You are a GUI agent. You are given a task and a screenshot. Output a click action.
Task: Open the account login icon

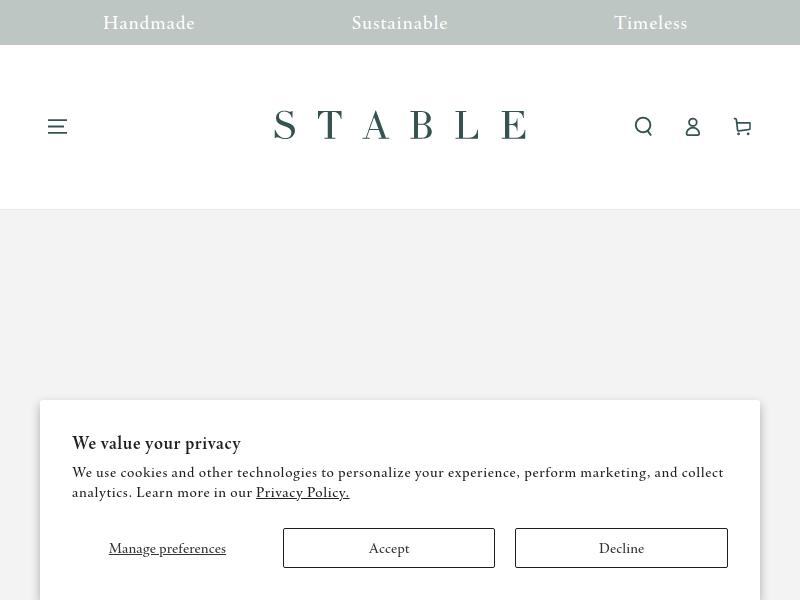692,127
